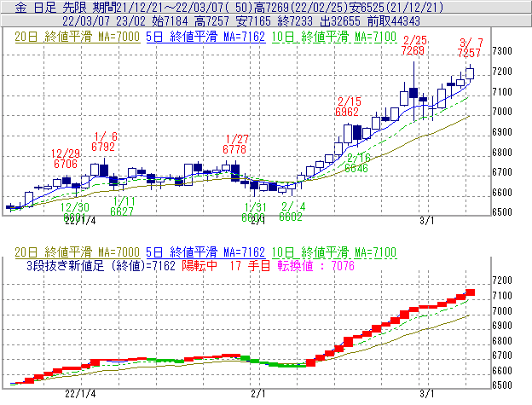
Task: Click the 陽転中 17 手目 status text
Action: 226,265
